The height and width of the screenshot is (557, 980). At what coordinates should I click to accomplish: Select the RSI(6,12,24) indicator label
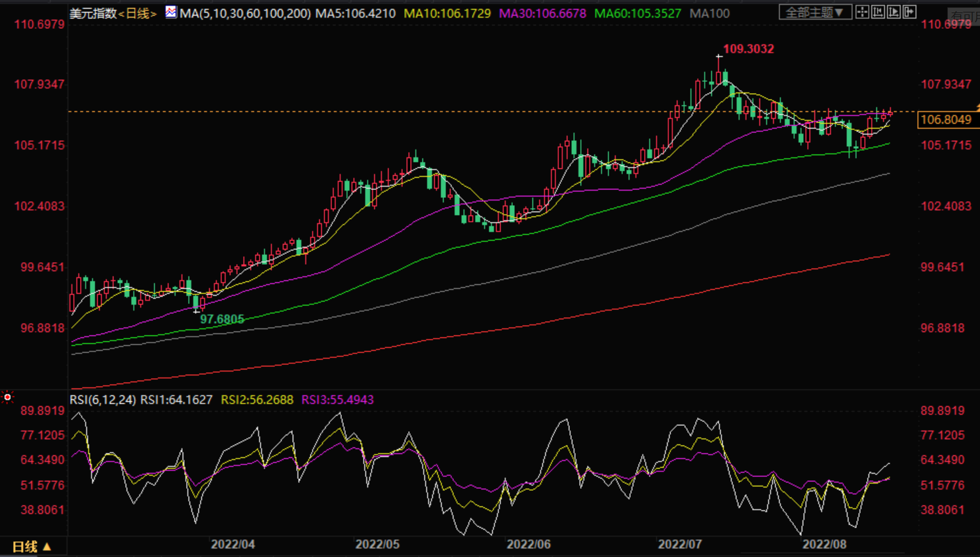tap(104, 400)
